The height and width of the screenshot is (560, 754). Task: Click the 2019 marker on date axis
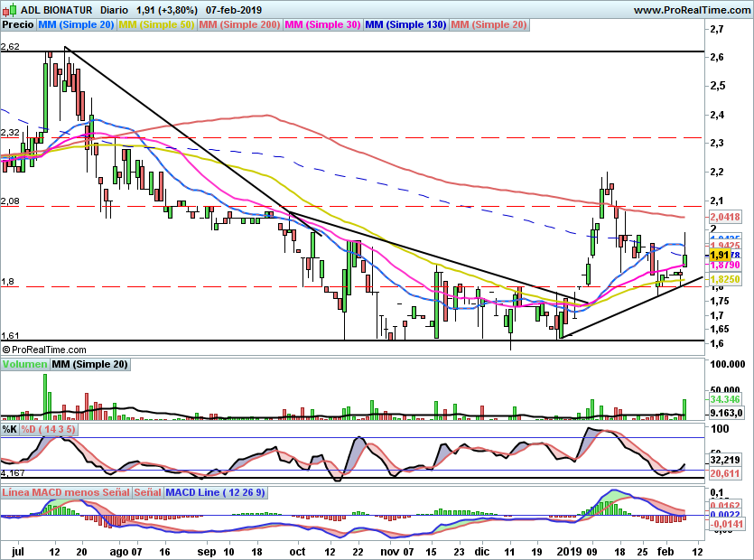tap(567, 550)
